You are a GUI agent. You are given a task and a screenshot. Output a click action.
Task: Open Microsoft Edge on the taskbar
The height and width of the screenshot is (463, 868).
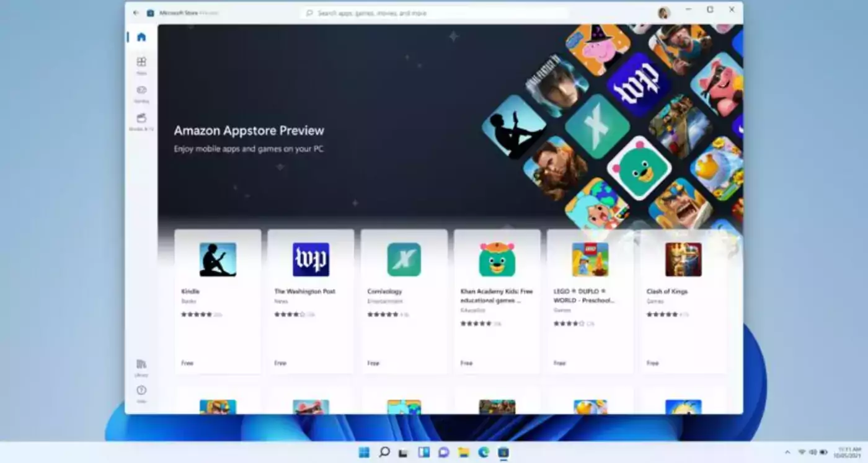tap(484, 452)
